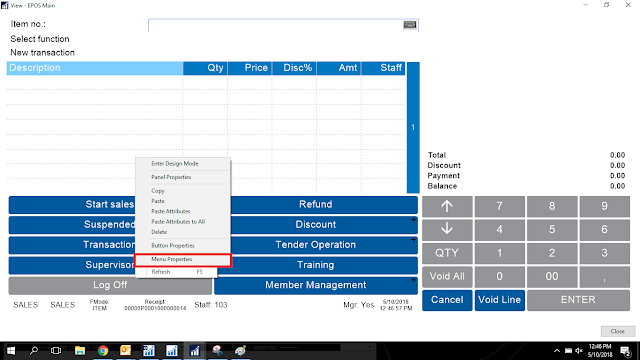Select Refresh in the context menu
The image size is (640, 360).
tap(176, 272)
